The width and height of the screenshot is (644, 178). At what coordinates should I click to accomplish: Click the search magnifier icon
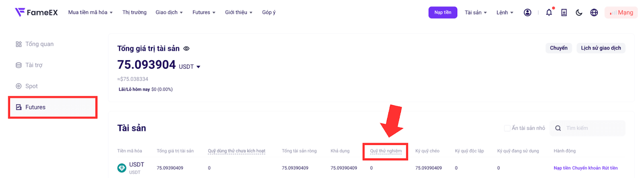point(558,128)
